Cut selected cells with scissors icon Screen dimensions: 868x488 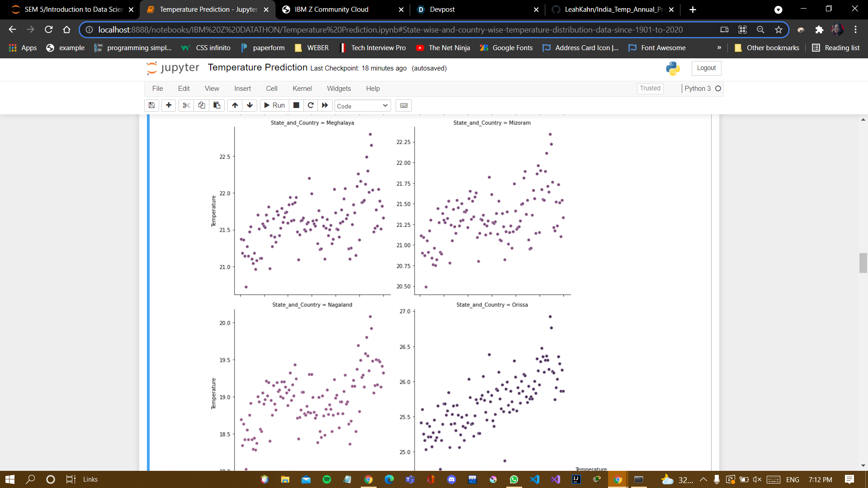coord(186,105)
